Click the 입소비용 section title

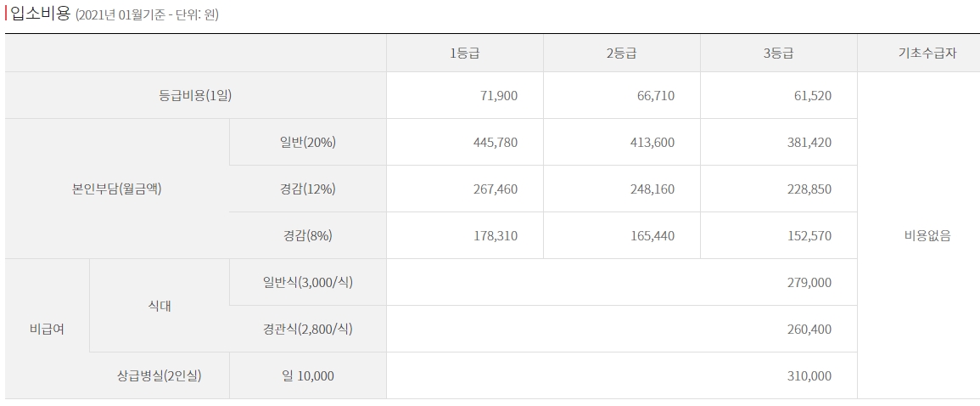(x=39, y=14)
